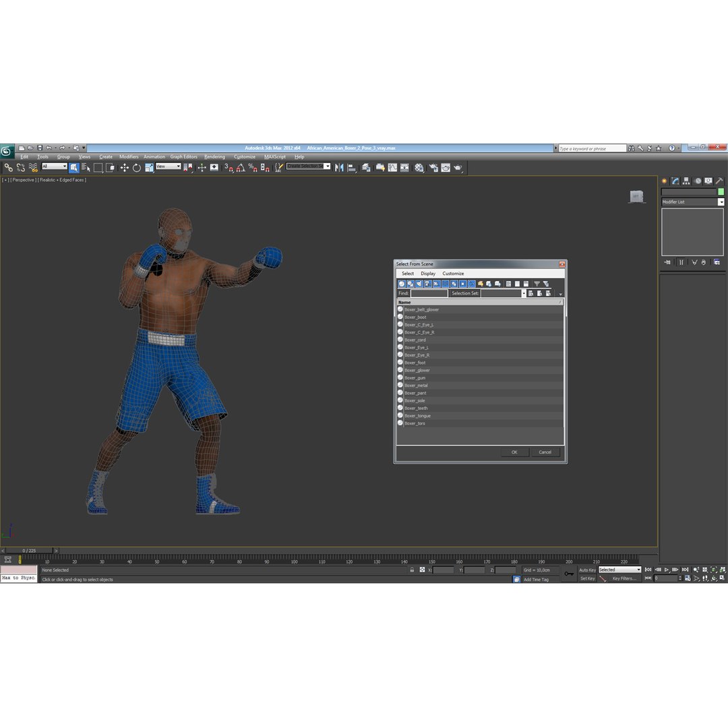
Task: Activate Select and Rotate tool
Action: [x=136, y=168]
